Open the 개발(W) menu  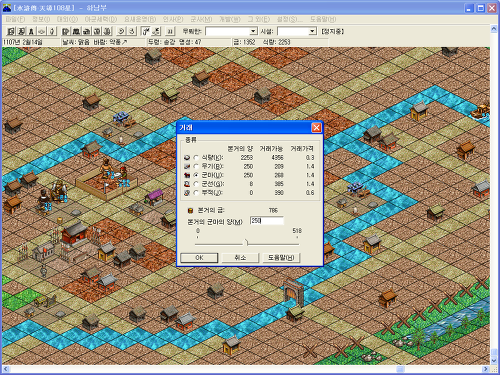229,19
